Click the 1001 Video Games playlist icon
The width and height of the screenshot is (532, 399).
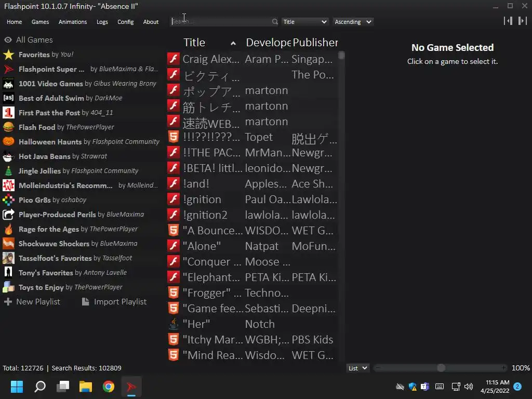pyautogui.click(x=8, y=84)
